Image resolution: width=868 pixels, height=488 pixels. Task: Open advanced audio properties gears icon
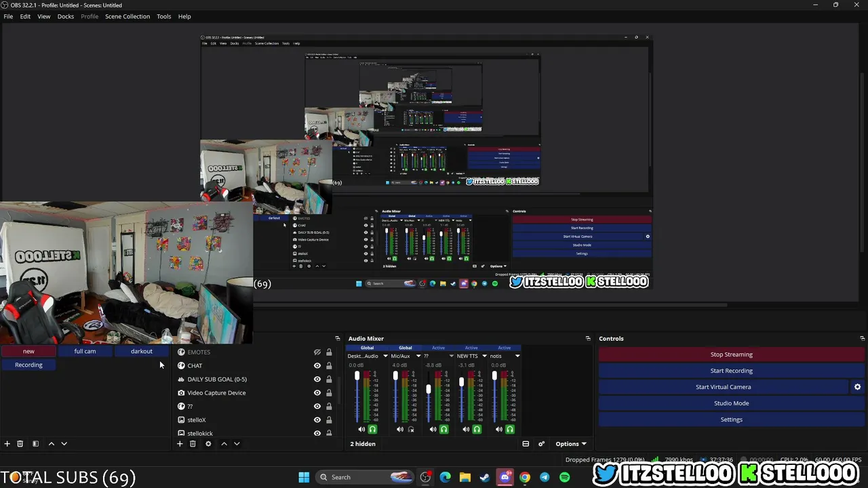(x=541, y=444)
